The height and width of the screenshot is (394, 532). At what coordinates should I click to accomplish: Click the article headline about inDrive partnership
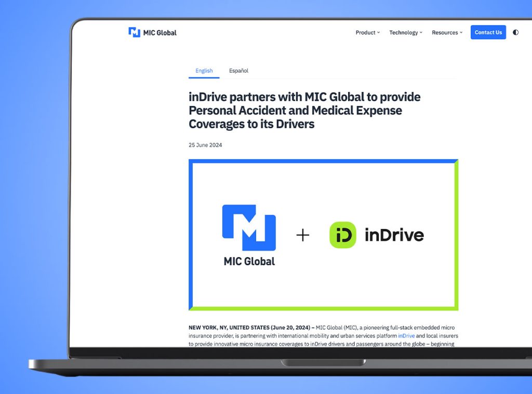click(x=304, y=110)
